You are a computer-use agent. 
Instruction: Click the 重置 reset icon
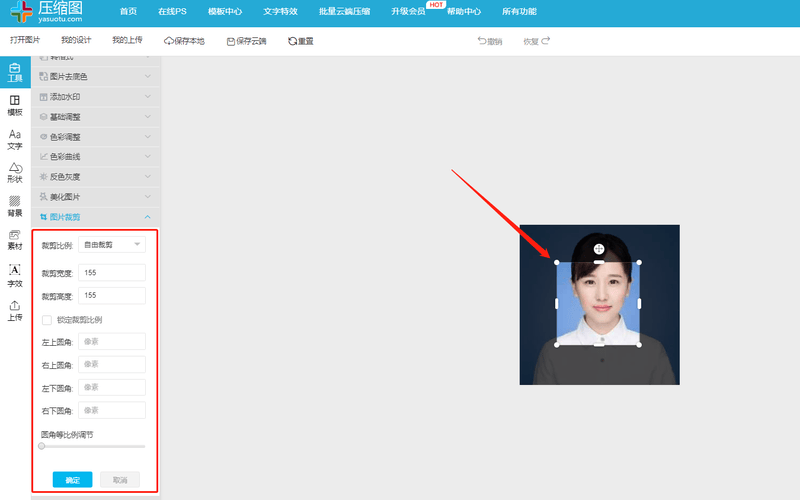[x=292, y=41]
